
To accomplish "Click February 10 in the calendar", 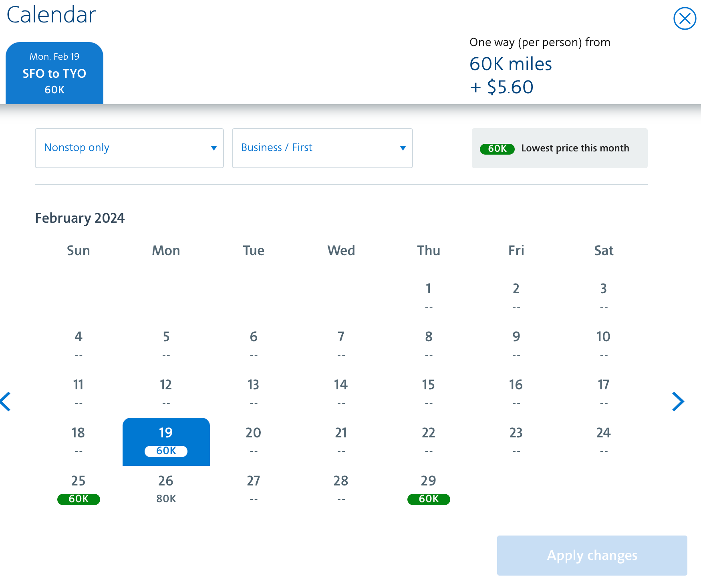I will coord(603,345).
